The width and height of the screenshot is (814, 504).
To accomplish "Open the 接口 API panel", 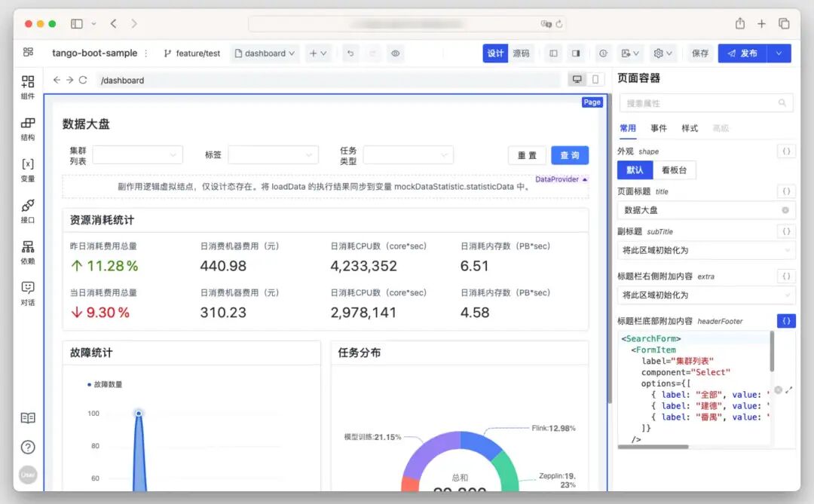I will pyautogui.click(x=28, y=211).
